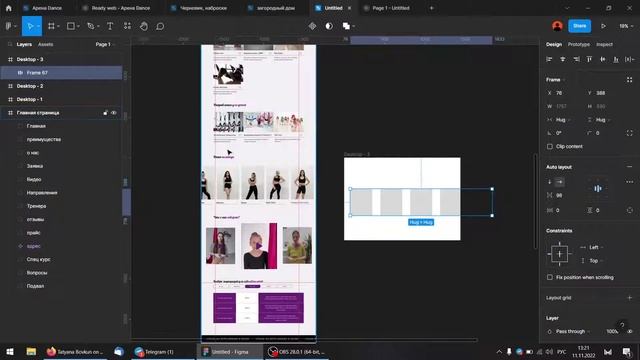Open the Figma main menu
This screenshot has width=640, height=360.
point(11,26)
